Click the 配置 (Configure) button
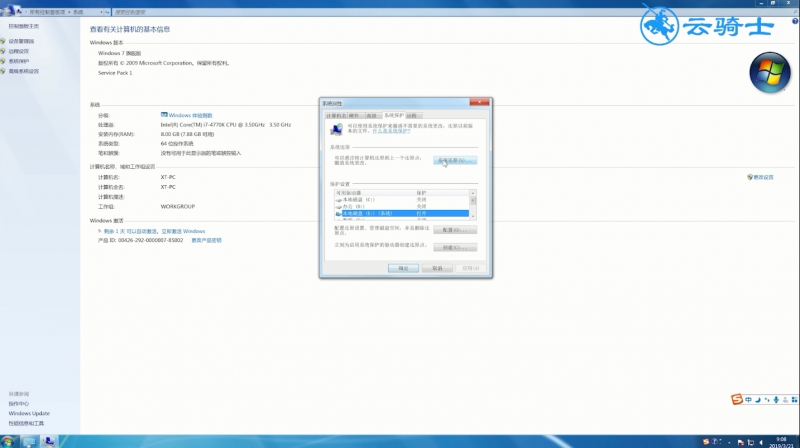800x448 pixels. (x=455, y=230)
